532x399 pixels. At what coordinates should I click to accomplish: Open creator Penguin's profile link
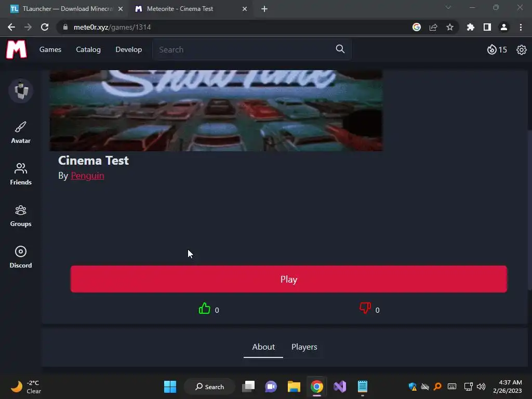pos(87,176)
